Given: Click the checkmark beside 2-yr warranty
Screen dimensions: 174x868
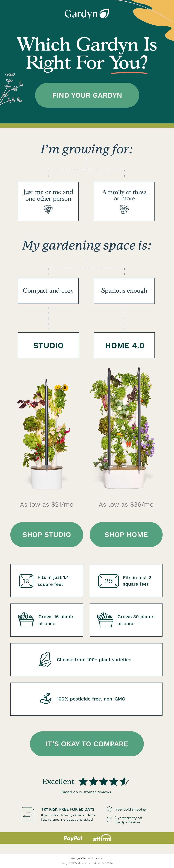Looking at the screenshot, I should 109,820.
